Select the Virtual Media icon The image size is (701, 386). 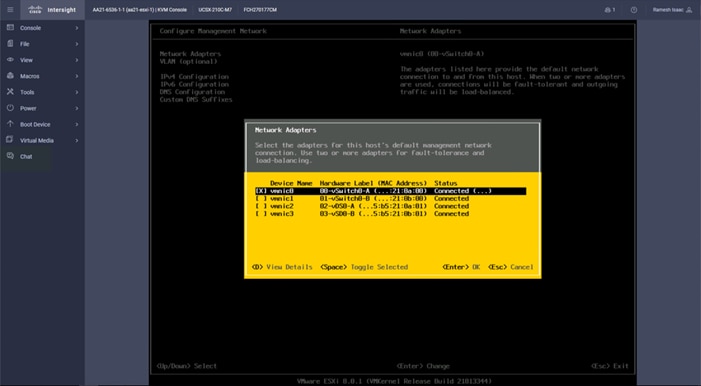[x=10, y=140]
